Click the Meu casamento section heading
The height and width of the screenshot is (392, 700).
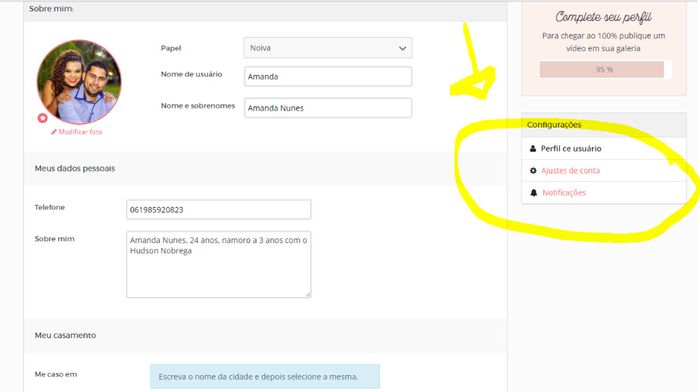(x=65, y=335)
